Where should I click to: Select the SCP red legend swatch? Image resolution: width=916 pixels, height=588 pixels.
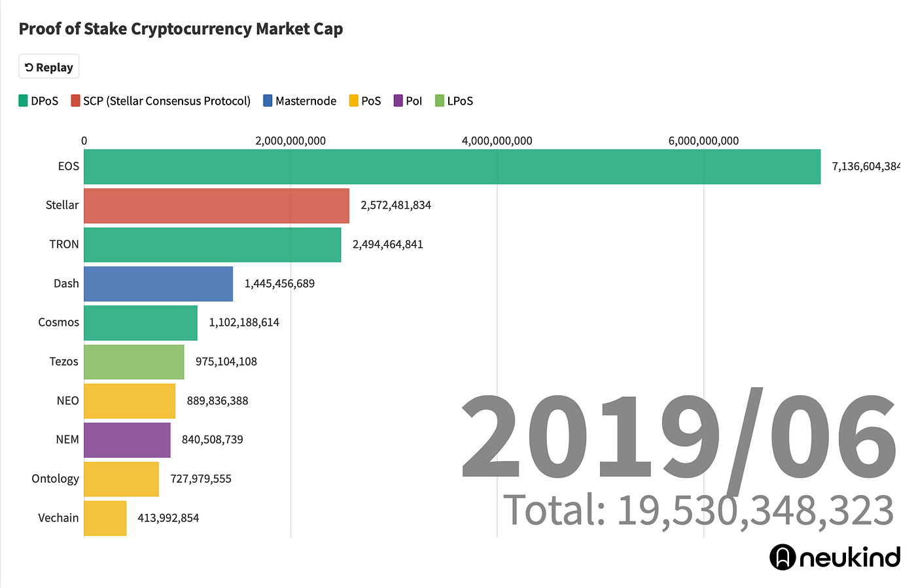pos(75,101)
